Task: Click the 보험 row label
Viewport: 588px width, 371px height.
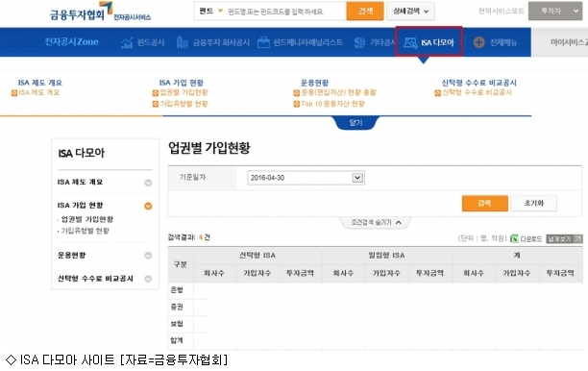Action: coord(177,323)
